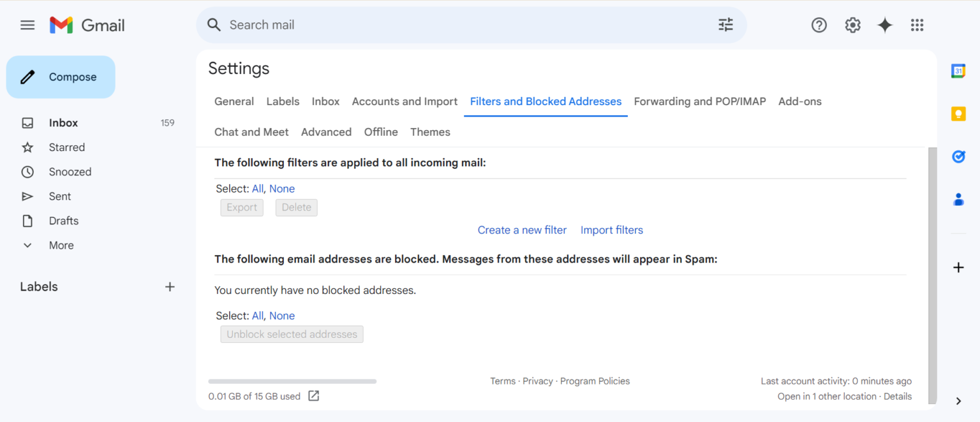Click the search options filter icon
980x422 pixels.
(x=725, y=25)
